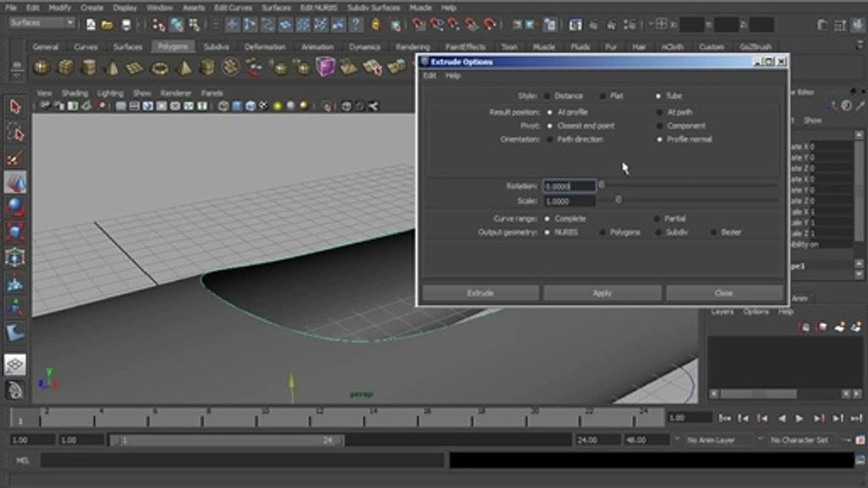Activate the Move tool in toolbox
868x488 pixels.
coord(15,182)
